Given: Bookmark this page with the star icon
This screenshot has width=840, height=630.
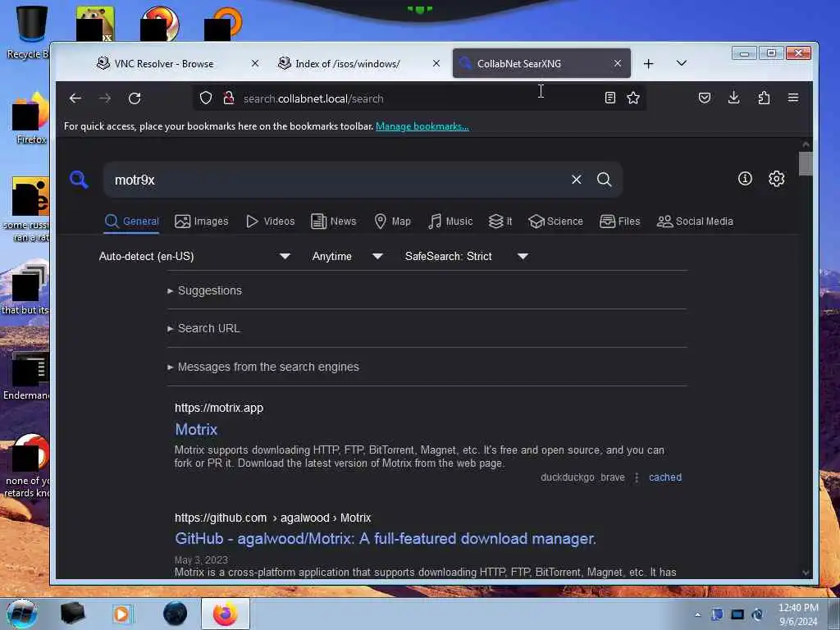Looking at the screenshot, I should pyautogui.click(x=633, y=98).
